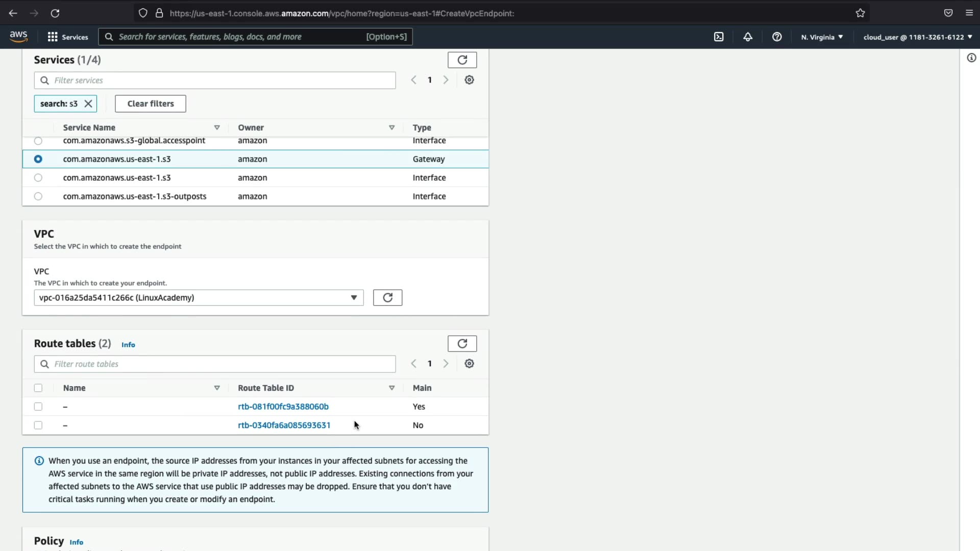Open the AWS Services menu

pyautogui.click(x=68, y=37)
